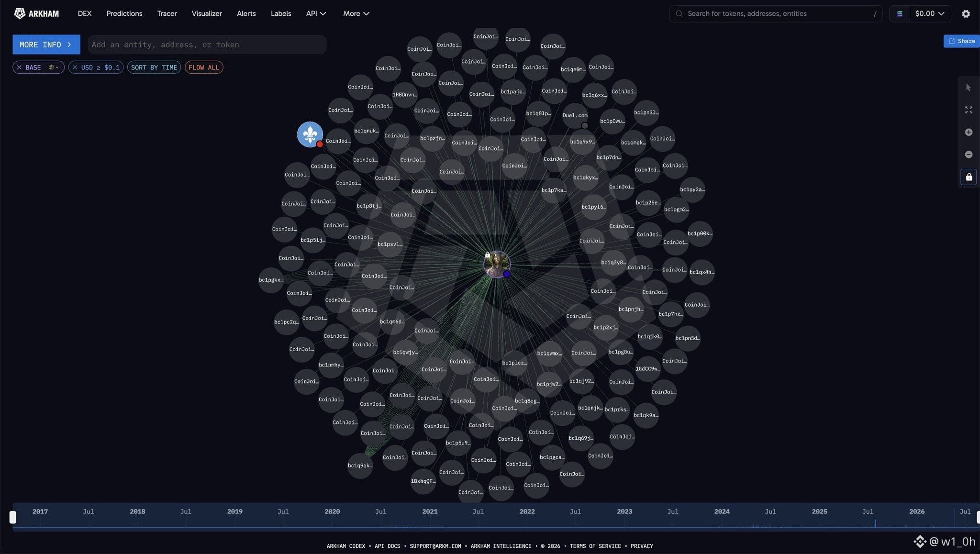Screen dimensions: 980x554
Task: Open the Visualizer page
Action: (207, 13)
